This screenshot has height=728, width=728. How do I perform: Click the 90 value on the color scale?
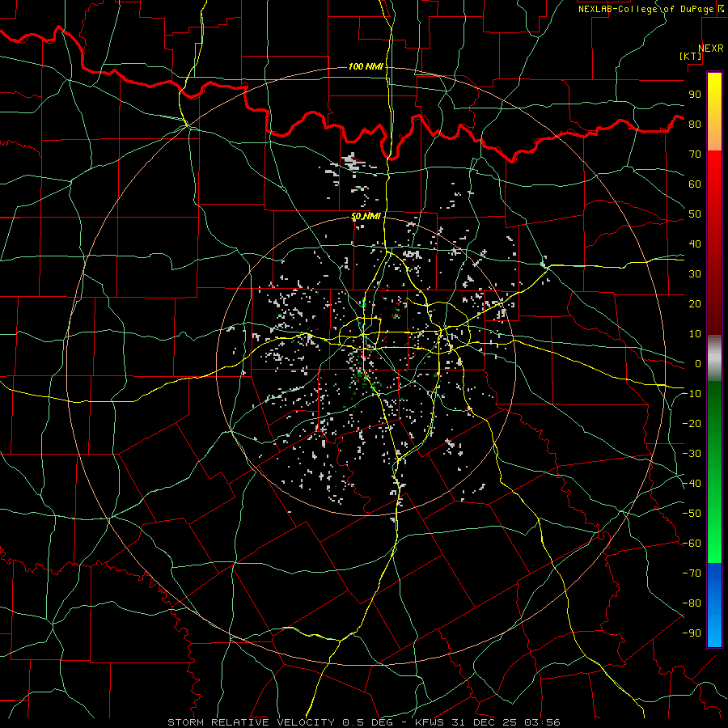coord(695,95)
